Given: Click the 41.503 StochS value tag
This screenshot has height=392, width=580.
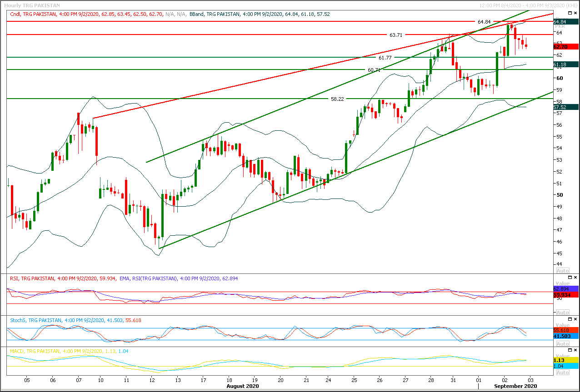Looking at the screenshot, I should tap(565, 336).
